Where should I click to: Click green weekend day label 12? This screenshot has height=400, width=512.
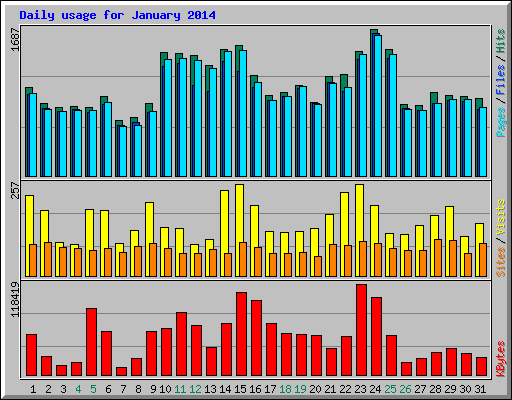195,389
